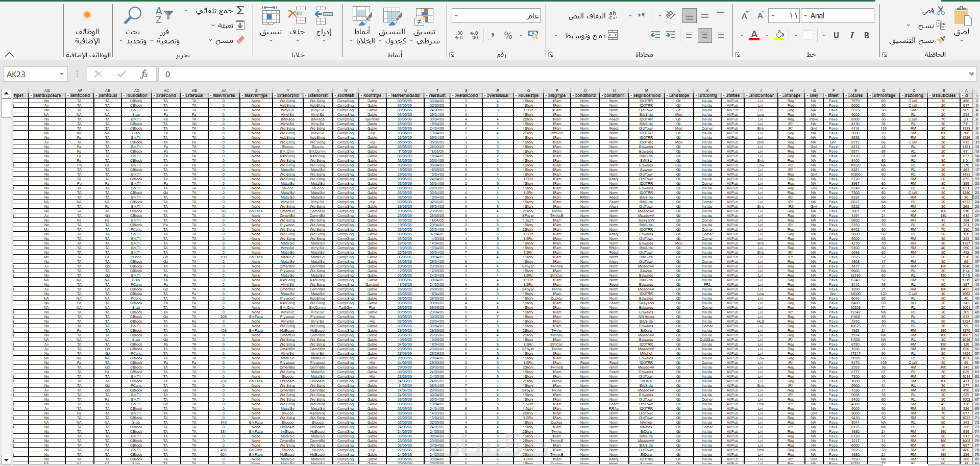980x466 pixels.
Task: Click the Delete cells (حذف) icon
Action: 297,15
